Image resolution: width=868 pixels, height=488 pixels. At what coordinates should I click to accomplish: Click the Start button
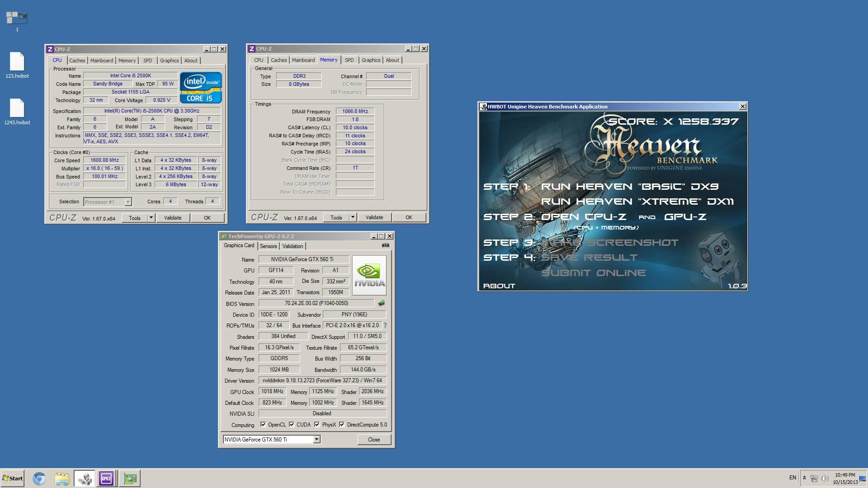12,479
